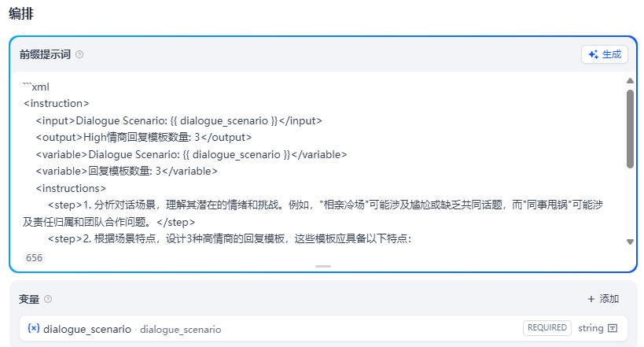This screenshot has height=347, width=644.
Task: Click the <input>Dialogue Scenario line
Action: point(179,120)
